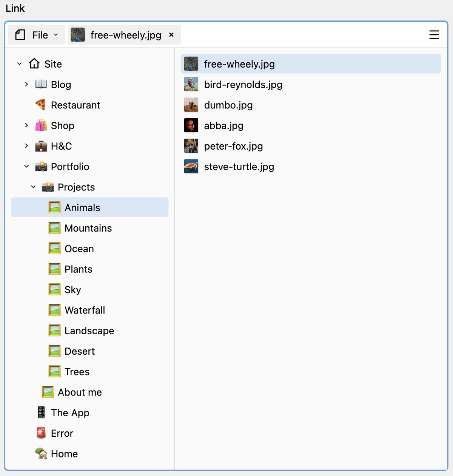Click the steve-turtle.jpg turtle thumbnail

point(191,166)
